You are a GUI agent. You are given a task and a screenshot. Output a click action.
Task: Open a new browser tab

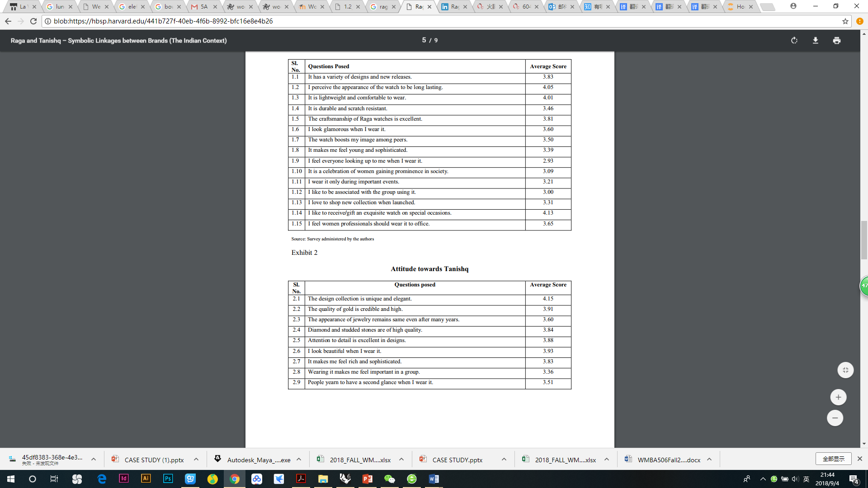pos(767,7)
